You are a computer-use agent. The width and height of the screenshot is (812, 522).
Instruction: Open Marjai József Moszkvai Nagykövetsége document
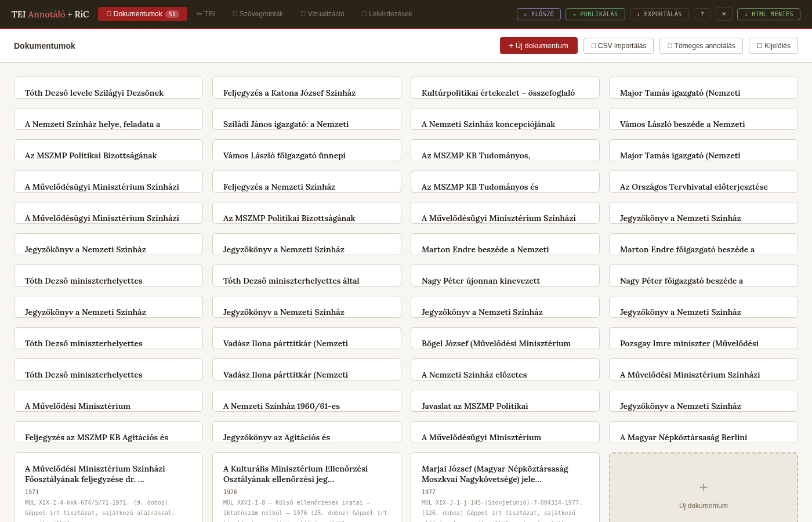[x=505, y=487]
